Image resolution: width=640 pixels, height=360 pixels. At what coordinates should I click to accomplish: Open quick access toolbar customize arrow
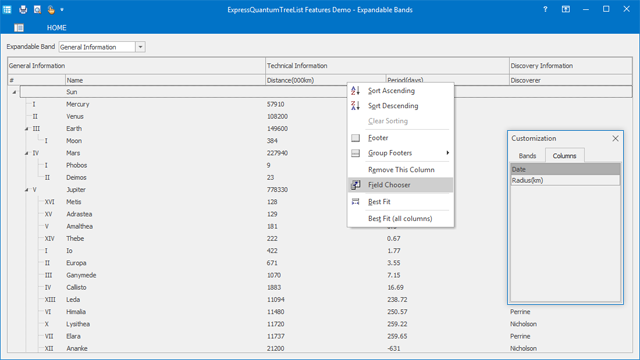62,9
